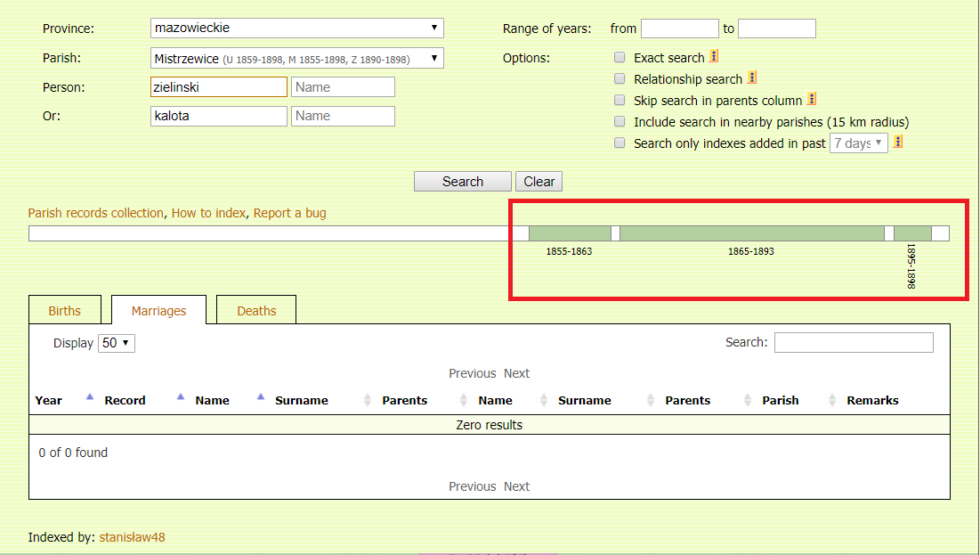Tick the Relationship search checkbox
The height and width of the screenshot is (555, 980).
pos(620,78)
